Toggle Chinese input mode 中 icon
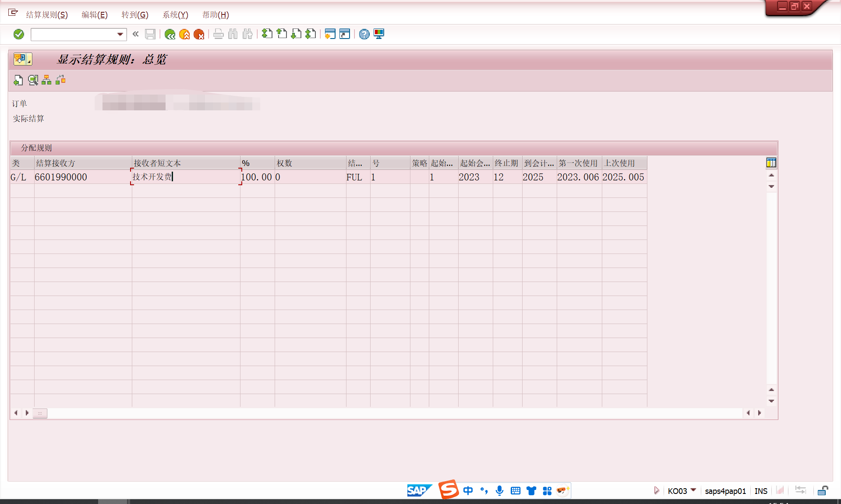Screen dimensions: 841x504 pyautogui.click(x=468, y=490)
